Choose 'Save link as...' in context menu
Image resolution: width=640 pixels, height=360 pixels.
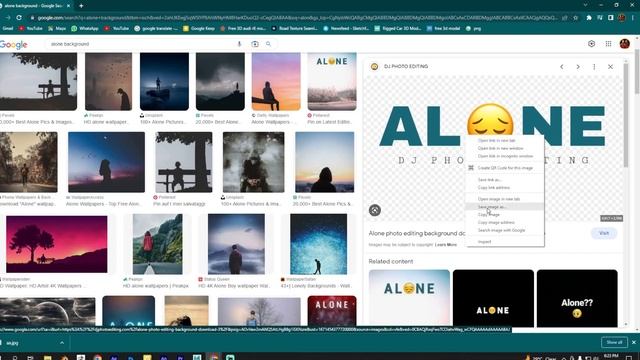(x=505, y=180)
